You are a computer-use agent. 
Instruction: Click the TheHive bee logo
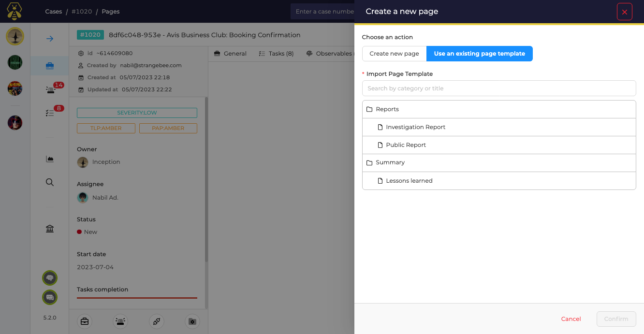click(15, 11)
